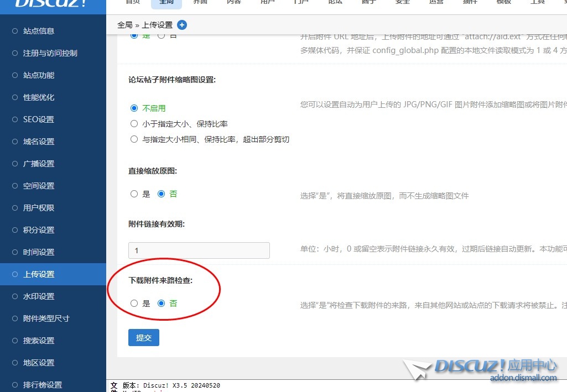Image resolution: width=567 pixels, height=392 pixels.
Task: Choose 与指定大小相同、保持比率，超出部分剪切 option
Action: [x=134, y=139]
